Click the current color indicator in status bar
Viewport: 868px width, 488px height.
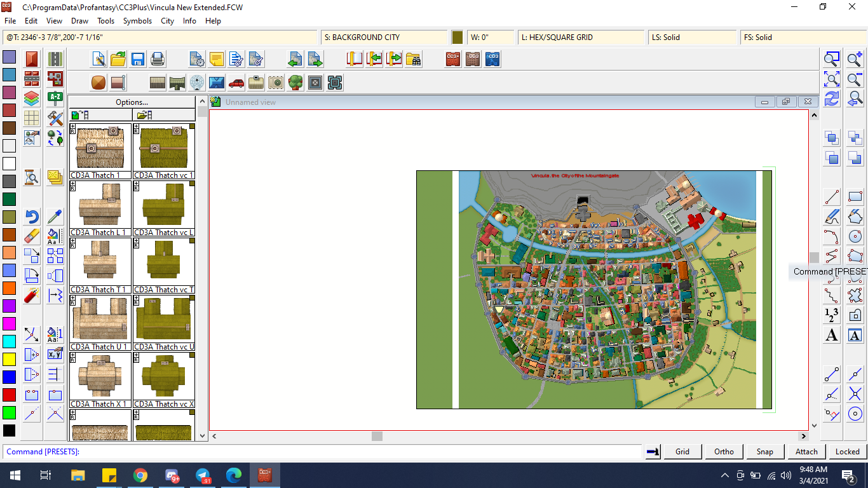pos(458,37)
